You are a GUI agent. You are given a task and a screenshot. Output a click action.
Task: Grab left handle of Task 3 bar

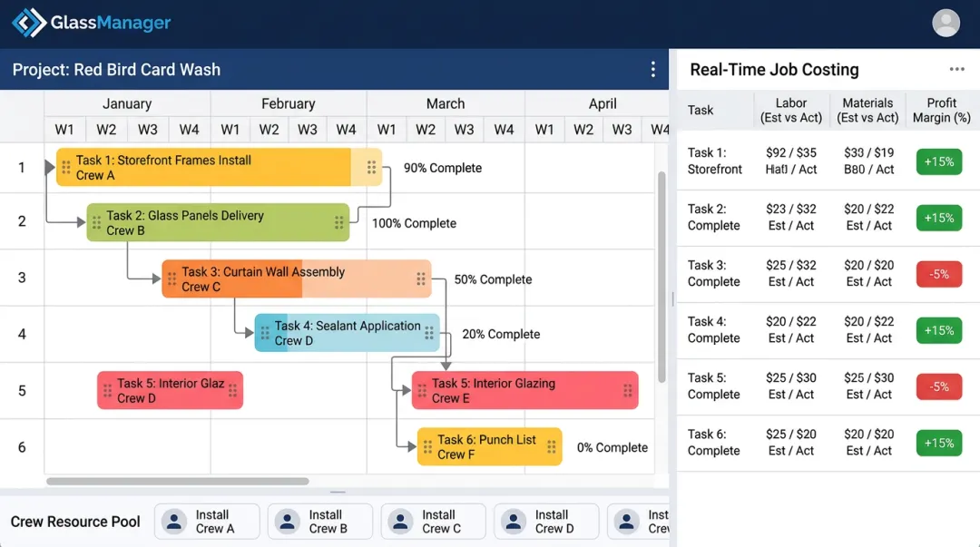pyautogui.click(x=171, y=278)
